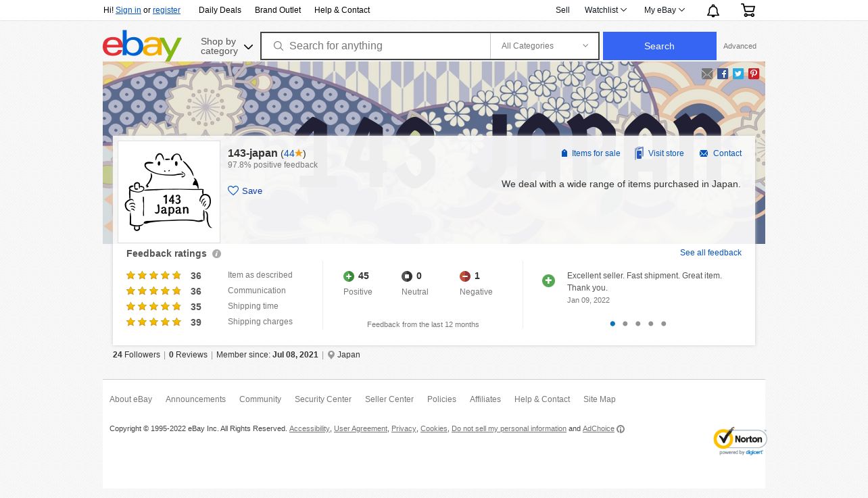
Task: Share seller page on Pinterest
Action: (754, 74)
